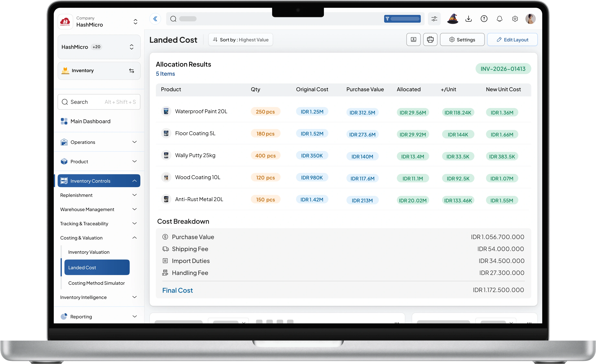Open Inventory Valuation page
This screenshot has height=364, width=596.
89,252
